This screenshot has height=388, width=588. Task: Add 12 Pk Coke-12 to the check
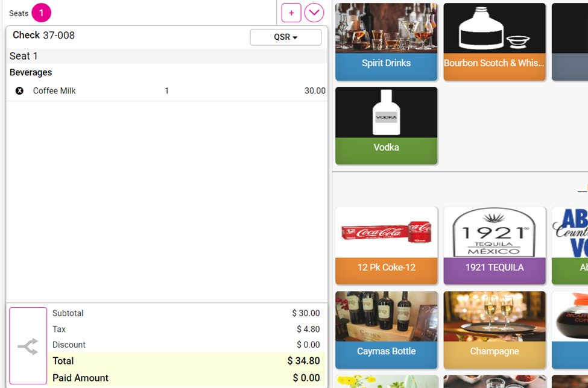(x=386, y=245)
